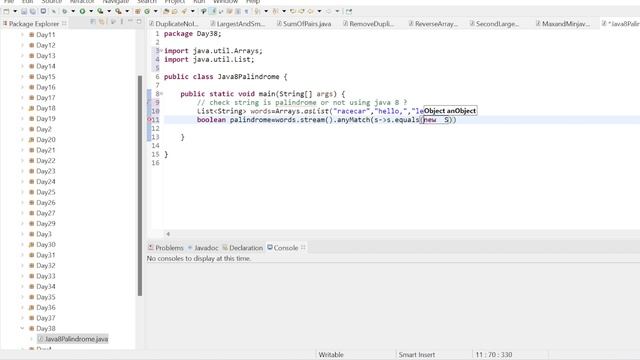Select the Day25 package
640x360 pixels.
click(x=42, y=192)
